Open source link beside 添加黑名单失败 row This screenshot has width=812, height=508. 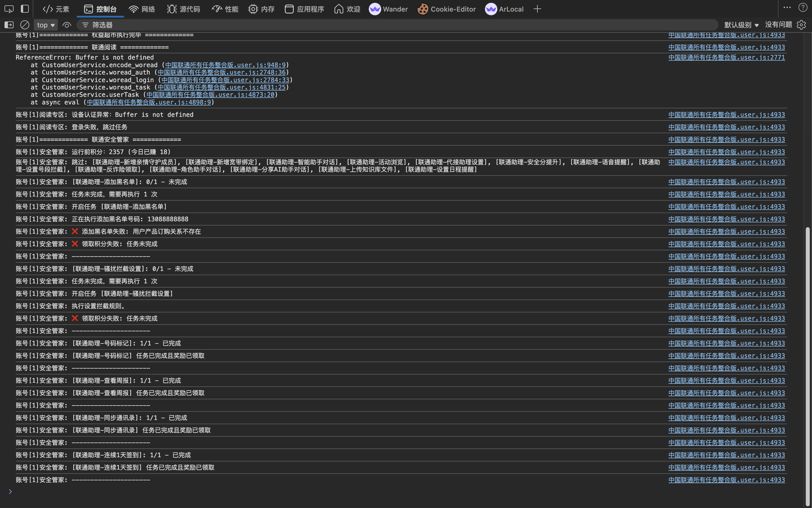click(x=727, y=231)
